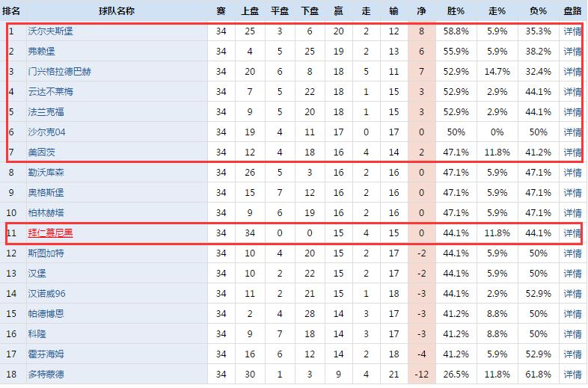View 详情 for 沃尔夫斯堡 row
Viewport: 588px width, 388px height.
pos(572,32)
